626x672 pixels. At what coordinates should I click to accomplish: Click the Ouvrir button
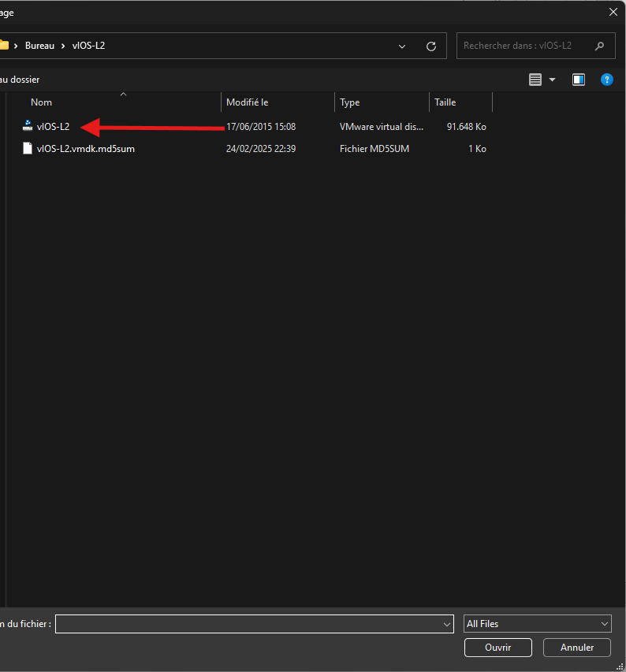497,647
